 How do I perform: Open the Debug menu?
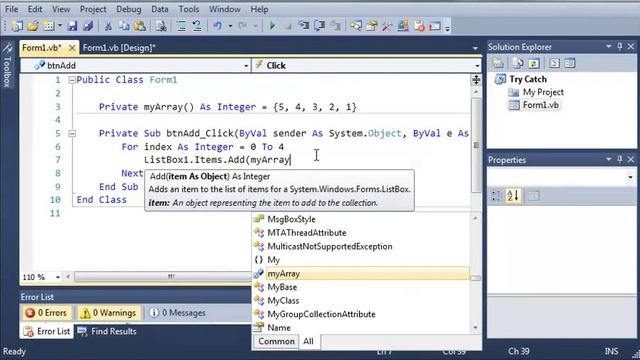(129, 9)
